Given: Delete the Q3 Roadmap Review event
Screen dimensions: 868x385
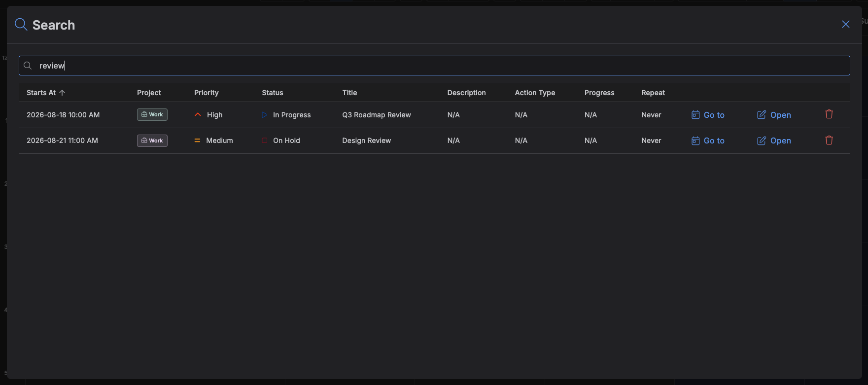Looking at the screenshot, I should [x=829, y=114].
